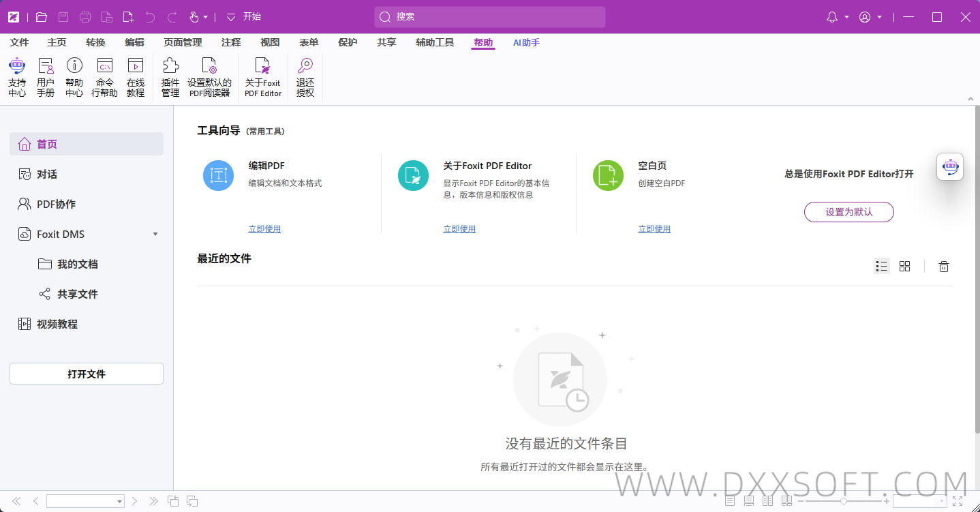Enable continuous page view in status bar
Image resolution: width=980 pixels, height=512 pixels.
(749, 501)
